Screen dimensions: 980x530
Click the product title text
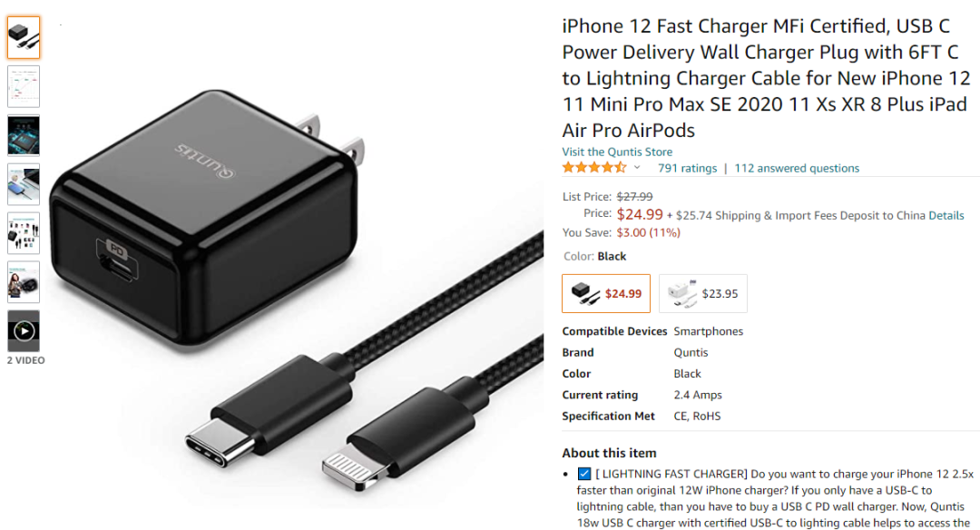click(x=766, y=78)
